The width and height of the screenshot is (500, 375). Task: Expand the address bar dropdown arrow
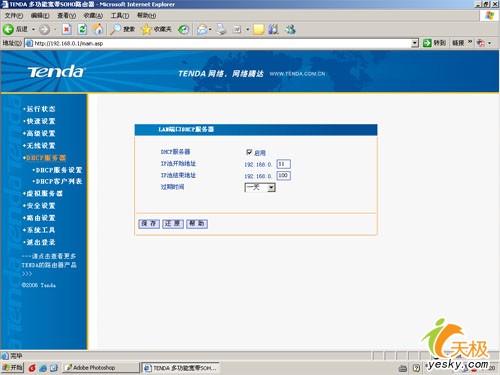point(415,43)
